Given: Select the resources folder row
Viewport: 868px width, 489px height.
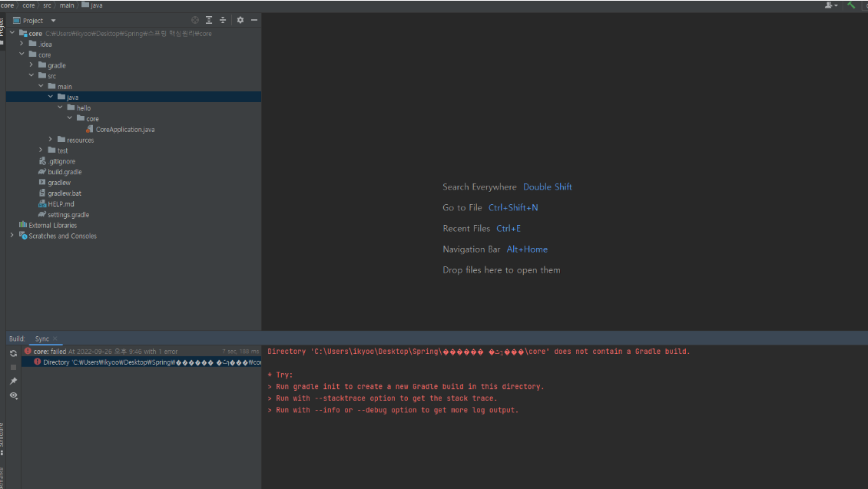Looking at the screenshot, I should pyautogui.click(x=134, y=140).
